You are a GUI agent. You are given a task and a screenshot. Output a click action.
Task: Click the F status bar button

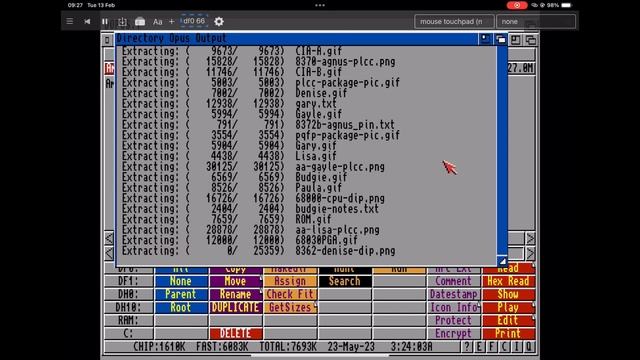tap(492, 347)
